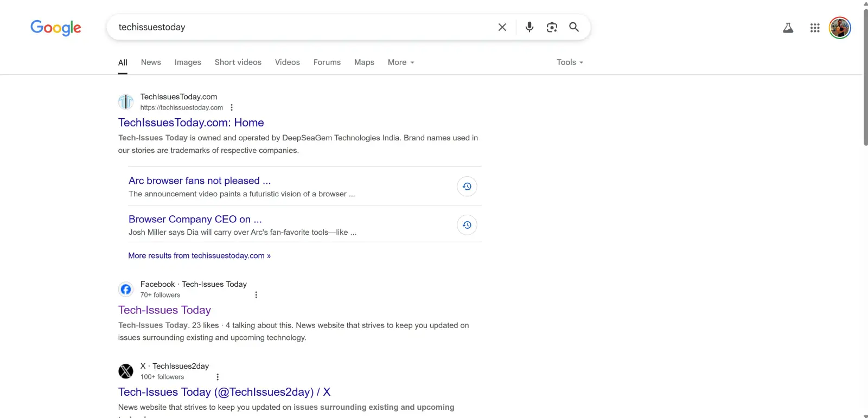The width and height of the screenshot is (868, 418).
Task: Select the All results tab
Action: [x=123, y=62]
